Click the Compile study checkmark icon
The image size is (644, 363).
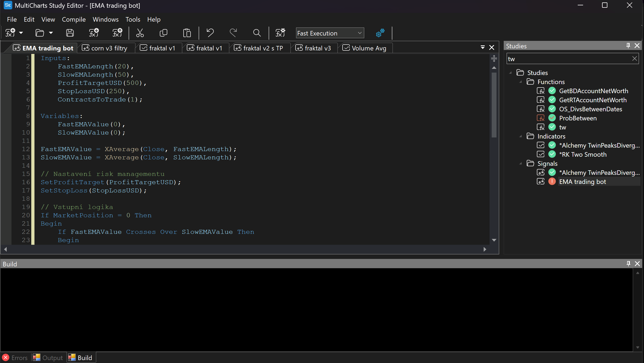click(x=94, y=33)
